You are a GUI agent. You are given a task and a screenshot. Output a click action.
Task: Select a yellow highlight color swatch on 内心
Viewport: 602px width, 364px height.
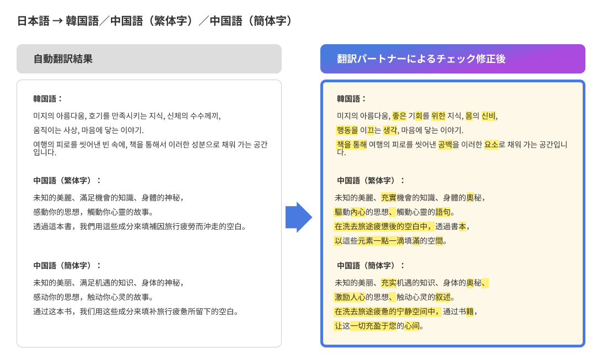pos(358,211)
